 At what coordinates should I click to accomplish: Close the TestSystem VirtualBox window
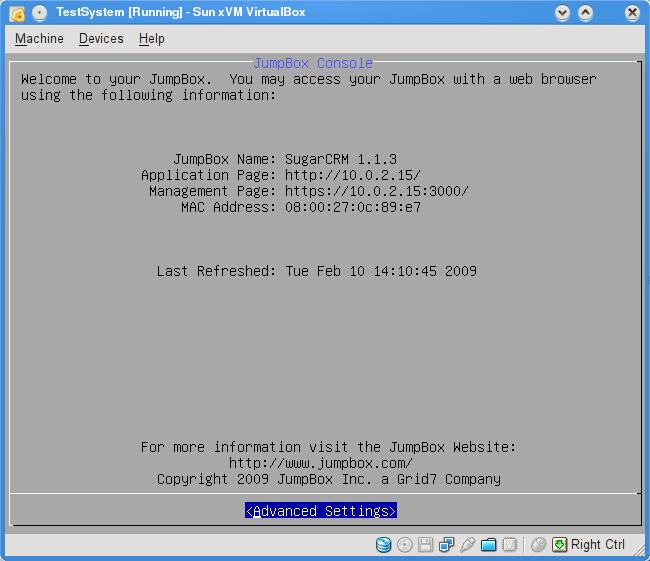(x=633, y=13)
